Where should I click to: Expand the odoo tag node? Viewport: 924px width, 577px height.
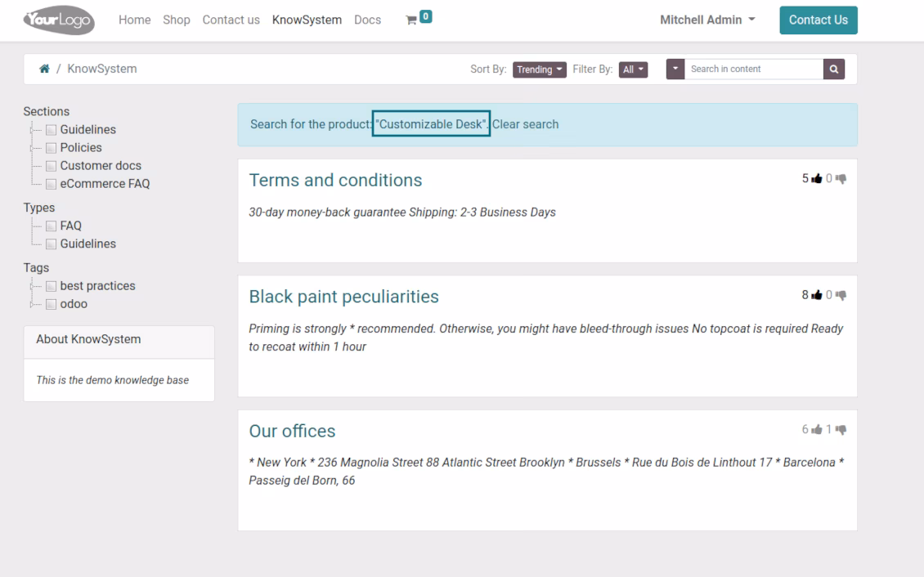click(x=33, y=304)
